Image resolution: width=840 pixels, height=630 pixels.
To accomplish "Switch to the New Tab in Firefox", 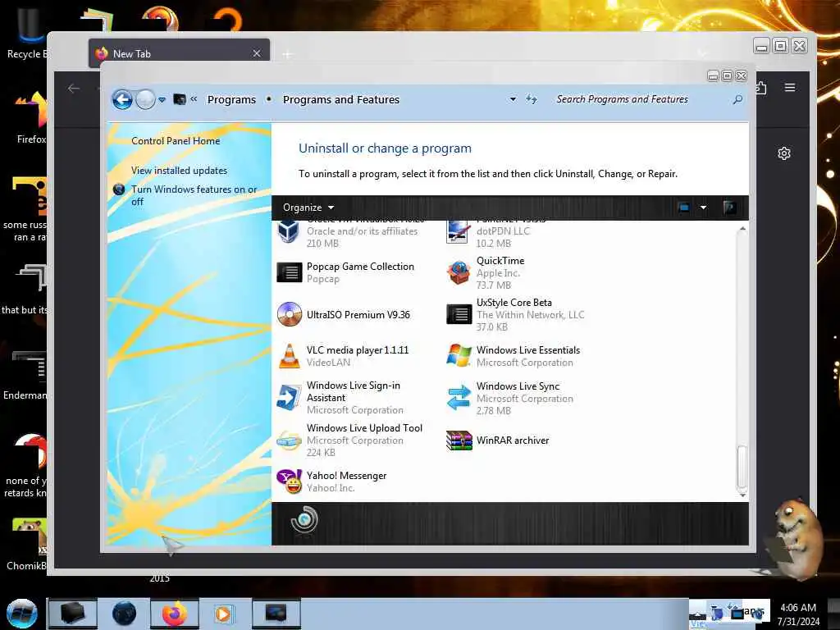I will tap(179, 53).
